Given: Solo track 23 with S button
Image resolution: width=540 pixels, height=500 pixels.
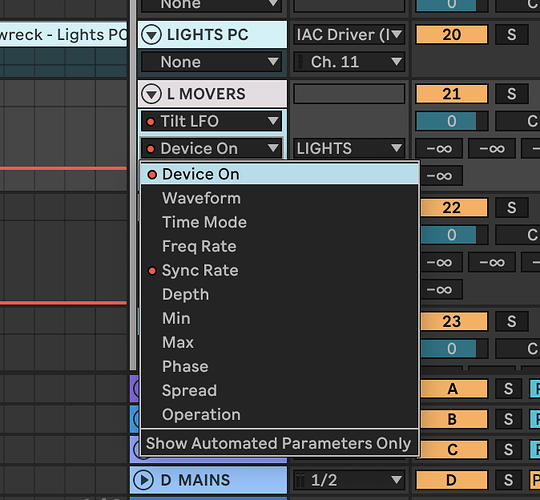Looking at the screenshot, I should 512,321.
